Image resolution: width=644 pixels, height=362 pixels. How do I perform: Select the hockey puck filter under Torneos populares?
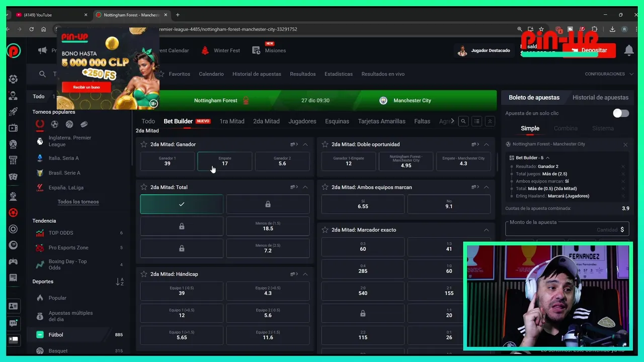(84, 124)
